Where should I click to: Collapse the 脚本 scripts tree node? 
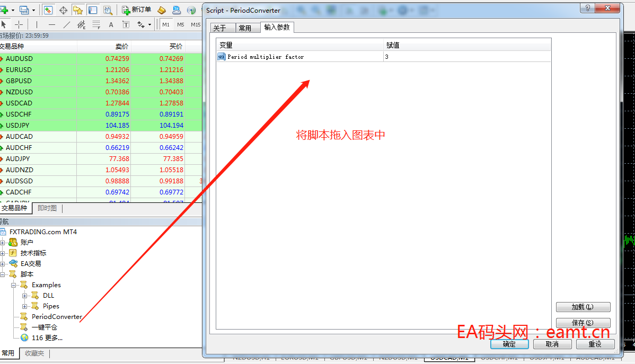(3, 274)
